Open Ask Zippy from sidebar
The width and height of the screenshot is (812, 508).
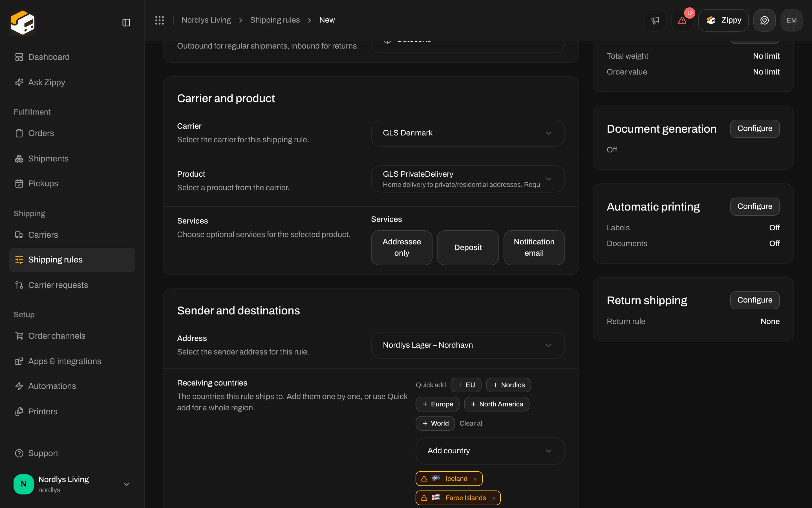click(72, 82)
